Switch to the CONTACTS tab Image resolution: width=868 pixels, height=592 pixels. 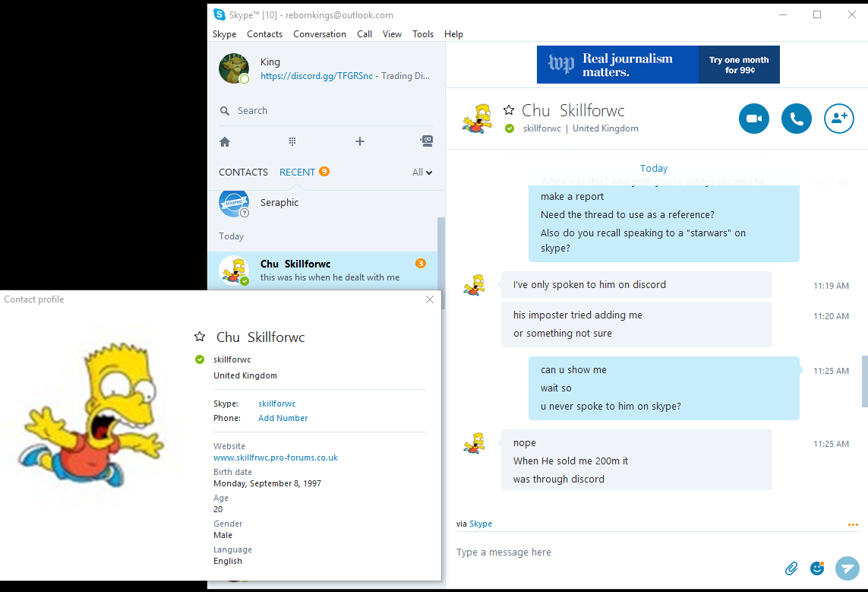coord(243,173)
